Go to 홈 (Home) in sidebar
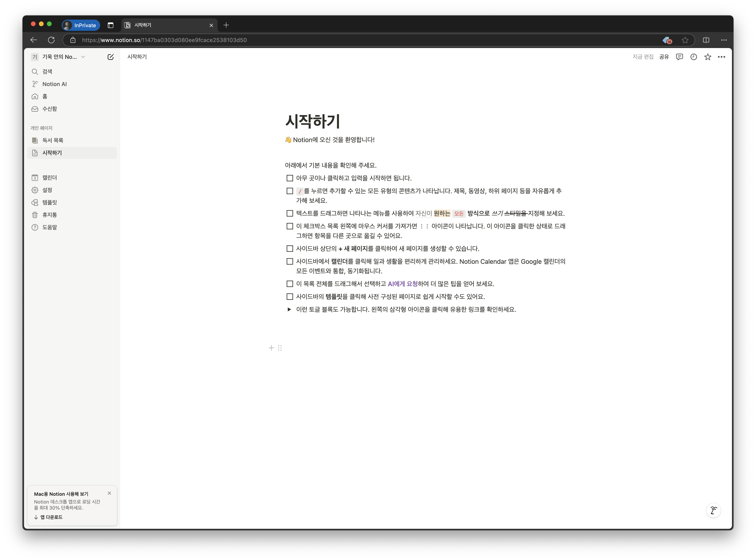 tap(72, 97)
